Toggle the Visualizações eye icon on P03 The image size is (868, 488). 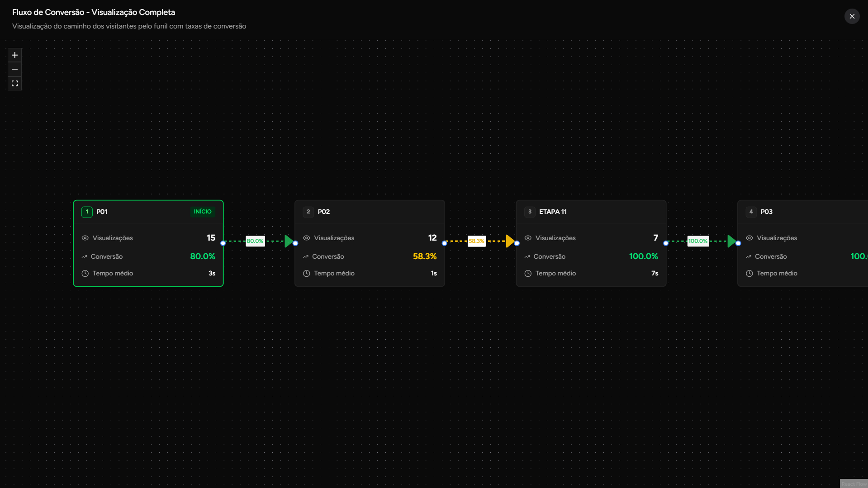749,238
